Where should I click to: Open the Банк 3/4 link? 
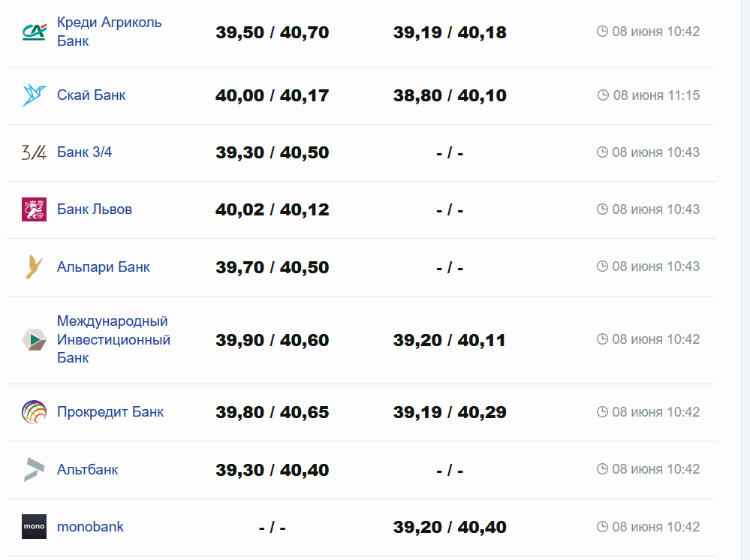[84, 152]
